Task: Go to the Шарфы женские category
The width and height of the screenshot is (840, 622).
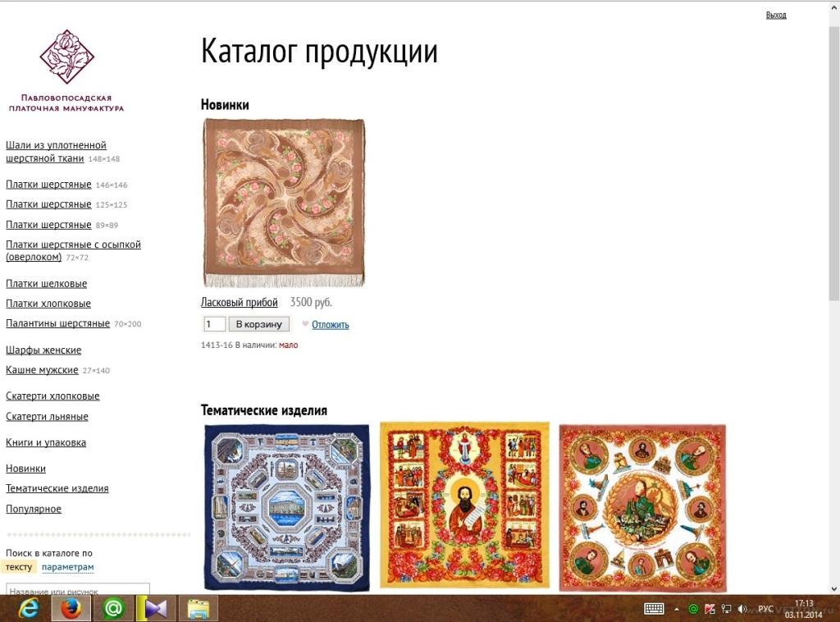Action: click(43, 350)
